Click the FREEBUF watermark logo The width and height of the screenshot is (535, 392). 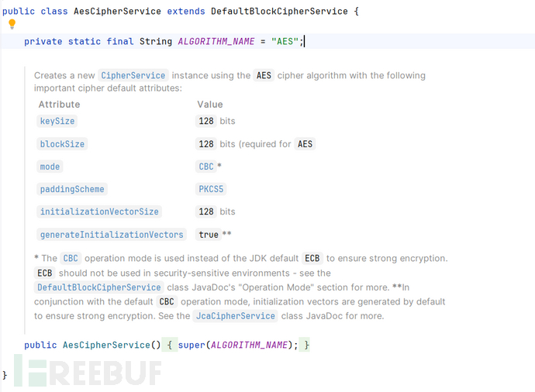(88, 373)
